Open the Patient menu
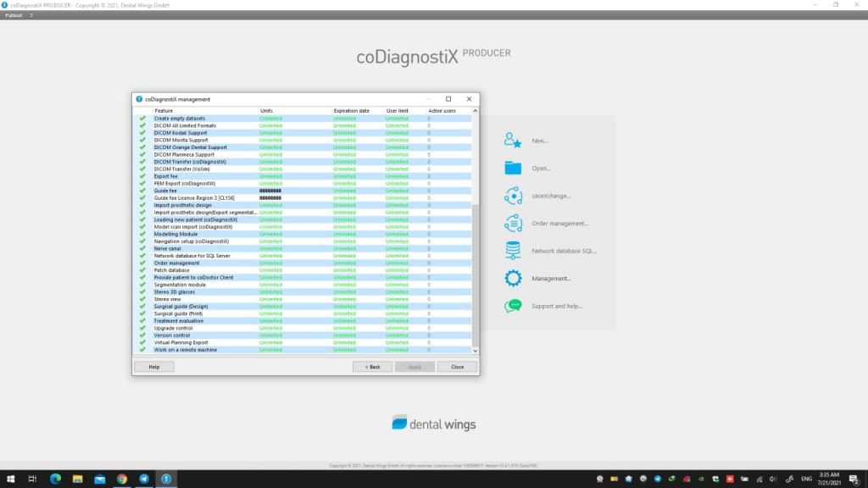This screenshot has width=868, height=488. [x=14, y=15]
